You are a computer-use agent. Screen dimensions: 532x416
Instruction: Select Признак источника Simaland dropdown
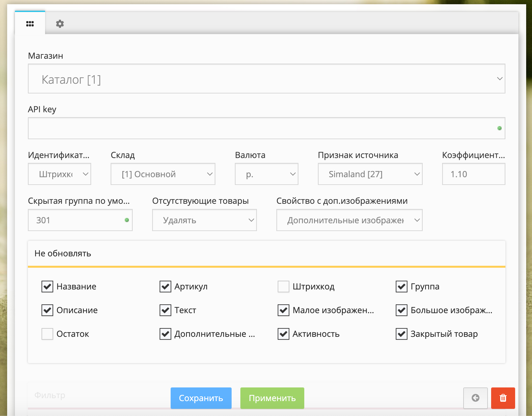pos(370,174)
